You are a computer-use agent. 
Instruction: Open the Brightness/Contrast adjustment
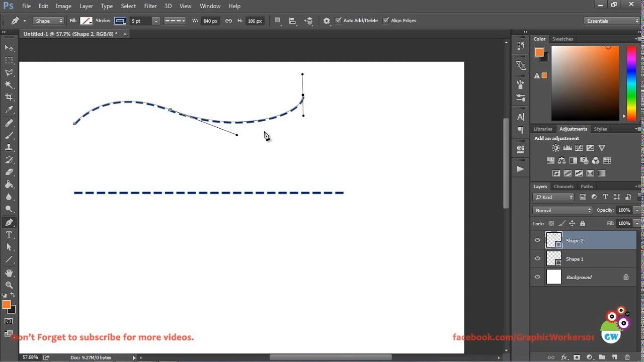tap(555, 147)
